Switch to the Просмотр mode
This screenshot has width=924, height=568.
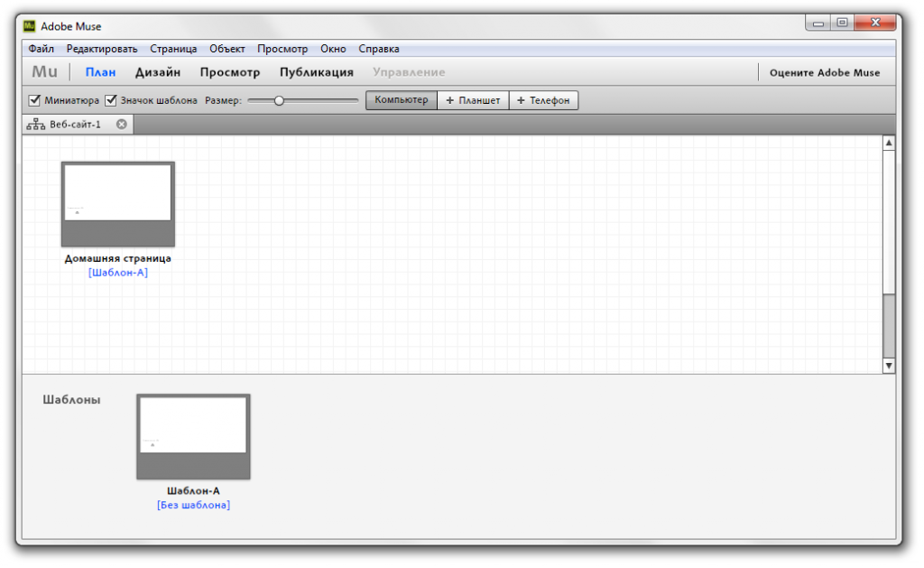click(x=229, y=72)
